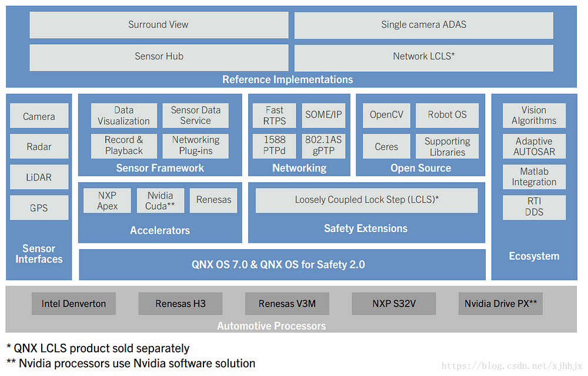This screenshot has height=376, width=588.
Task: Select the NXP Apex accelerator box
Action: [x=107, y=201]
